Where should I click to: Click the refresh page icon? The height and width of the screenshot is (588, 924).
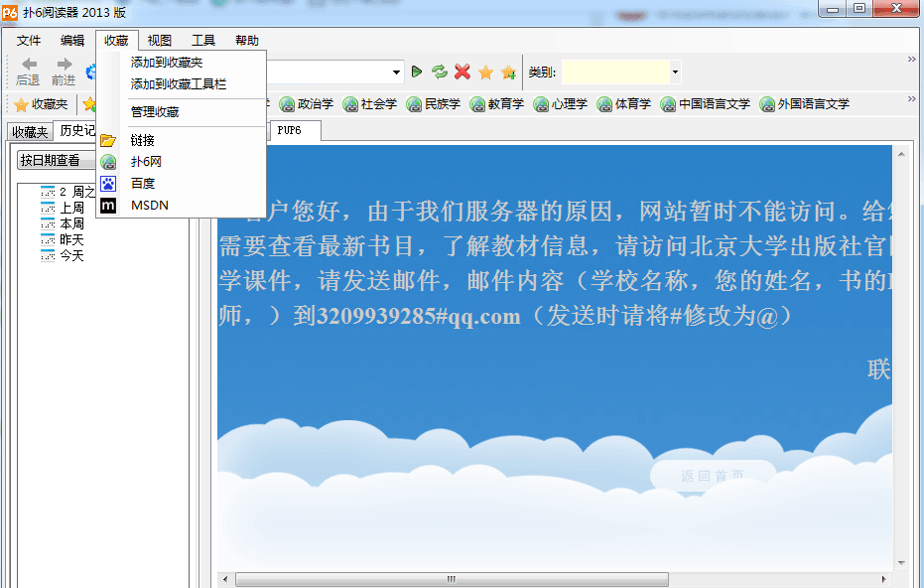pyautogui.click(x=440, y=72)
